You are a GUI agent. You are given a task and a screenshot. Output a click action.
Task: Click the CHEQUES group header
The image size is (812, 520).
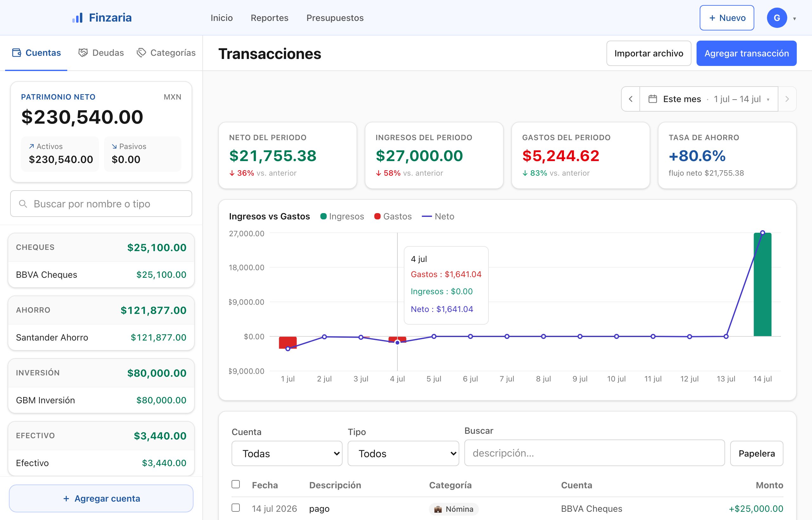coord(101,248)
